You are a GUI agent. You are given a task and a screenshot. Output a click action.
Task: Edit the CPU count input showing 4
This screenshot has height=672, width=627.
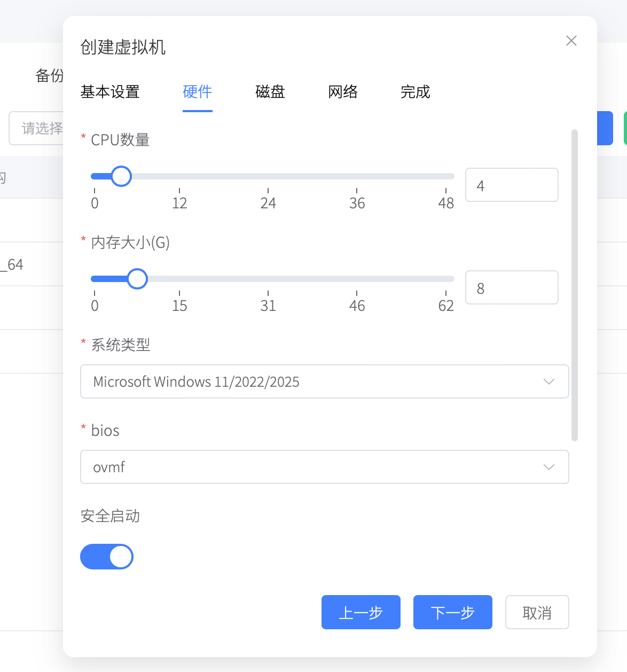pyautogui.click(x=511, y=185)
